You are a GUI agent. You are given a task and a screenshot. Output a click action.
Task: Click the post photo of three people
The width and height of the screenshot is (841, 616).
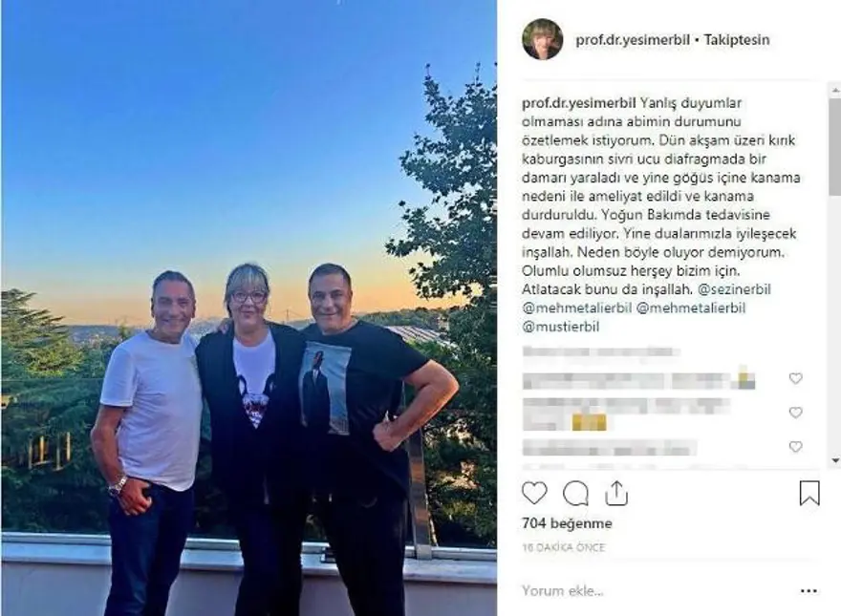click(248, 308)
